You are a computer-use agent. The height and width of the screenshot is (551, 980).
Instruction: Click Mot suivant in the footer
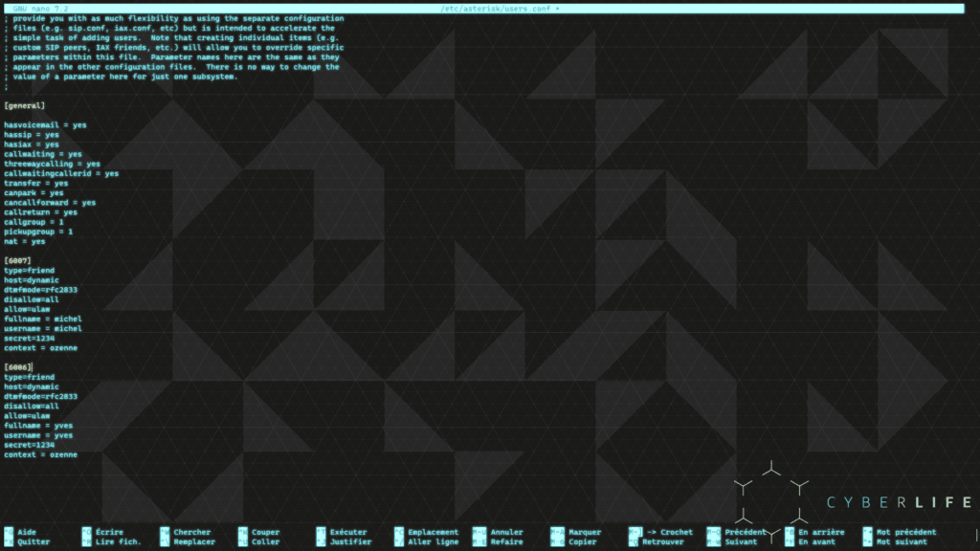902,541
